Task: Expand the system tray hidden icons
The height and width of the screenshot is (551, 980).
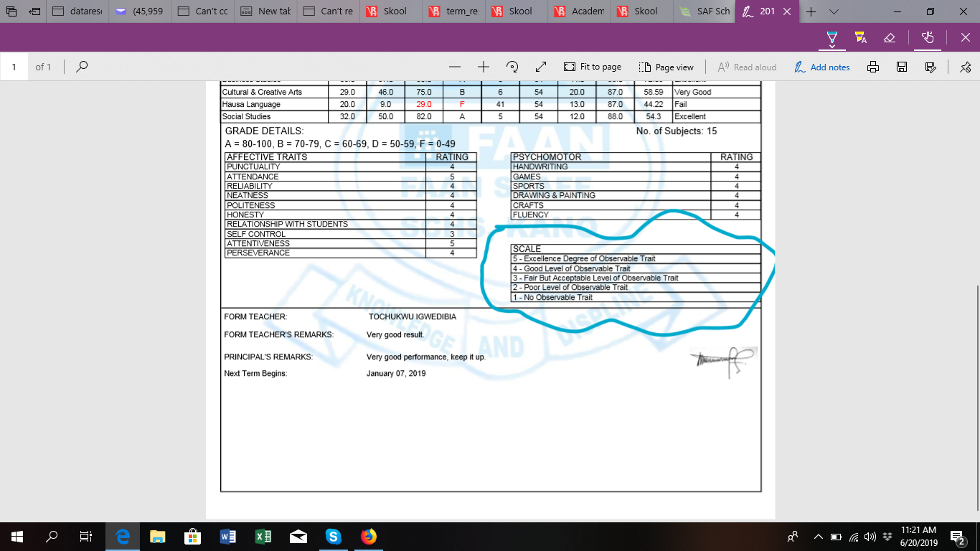Action: [818, 537]
